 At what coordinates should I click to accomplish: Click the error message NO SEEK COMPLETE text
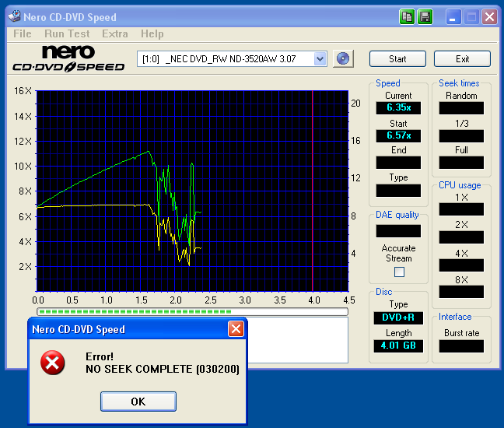pos(163,369)
